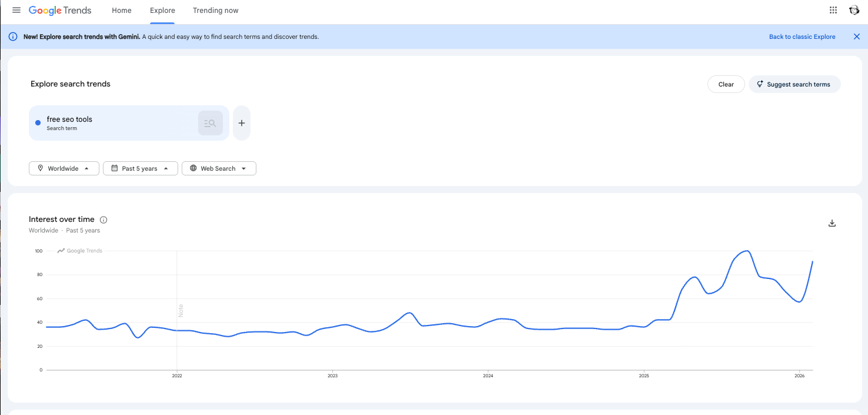Dismiss the Gemini info banner

pos(857,36)
